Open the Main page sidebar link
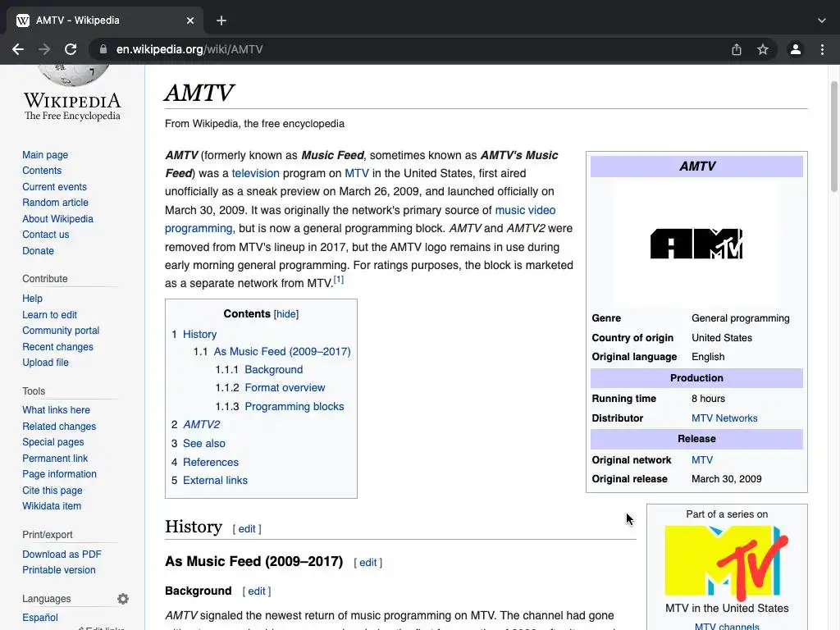 pos(45,155)
